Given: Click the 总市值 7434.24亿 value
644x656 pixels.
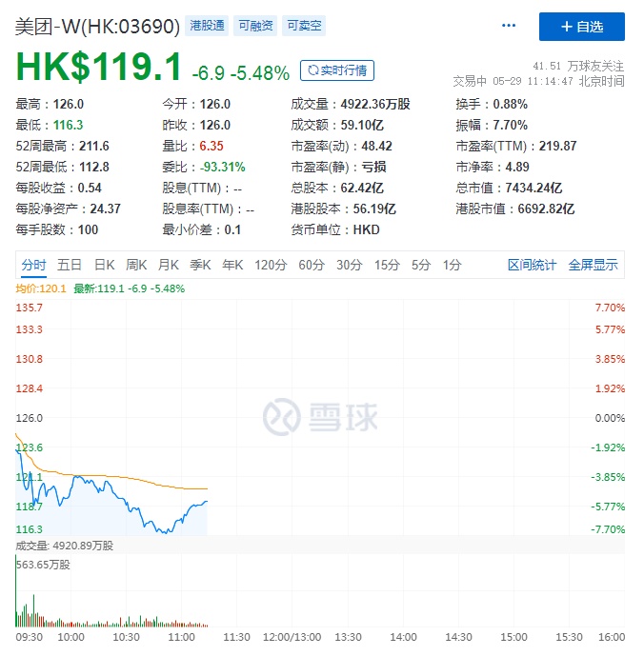Looking at the screenshot, I should pyautogui.click(x=533, y=188).
